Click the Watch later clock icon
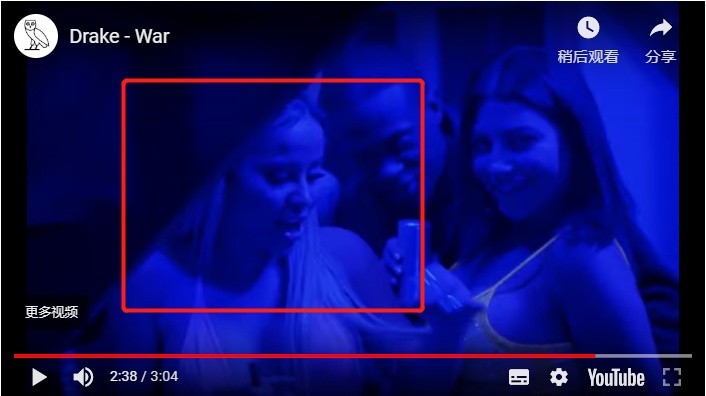Viewport: 706px width, 396px height. (588, 27)
